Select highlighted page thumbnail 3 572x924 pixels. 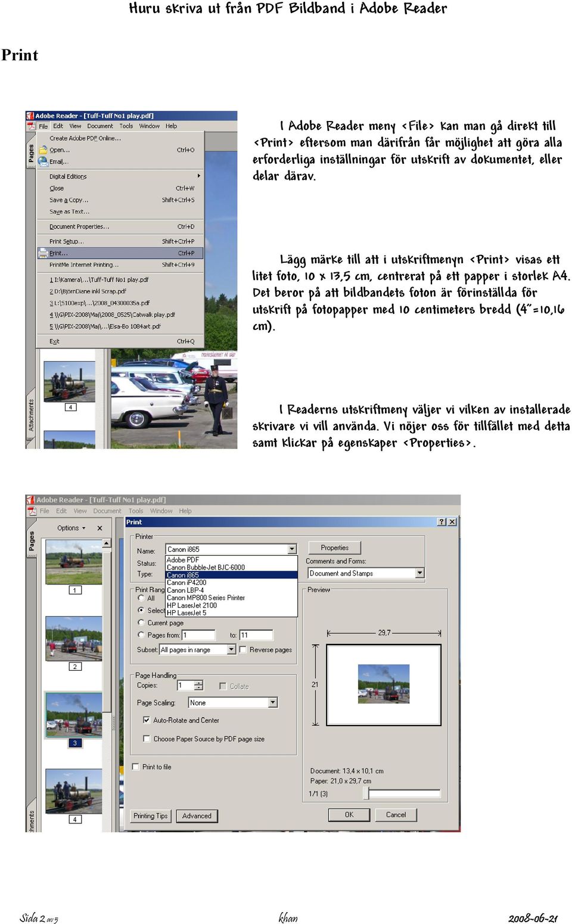pos(74,714)
